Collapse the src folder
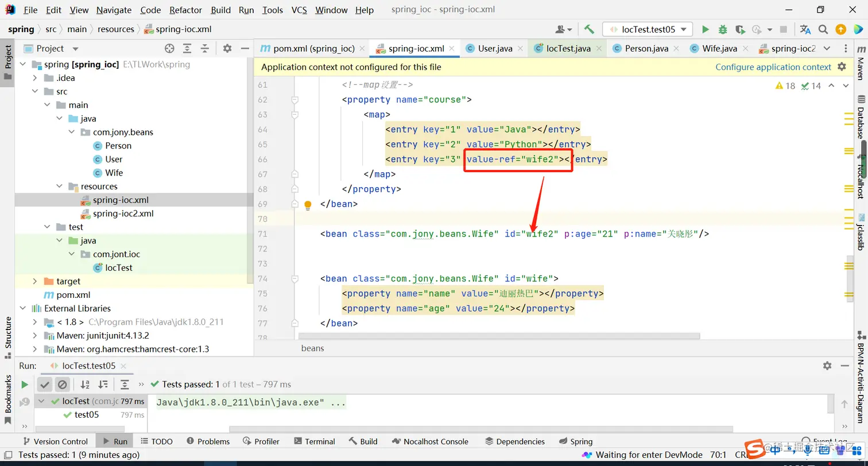Viewport: 868px width, 466px height. tap(35, 92)
